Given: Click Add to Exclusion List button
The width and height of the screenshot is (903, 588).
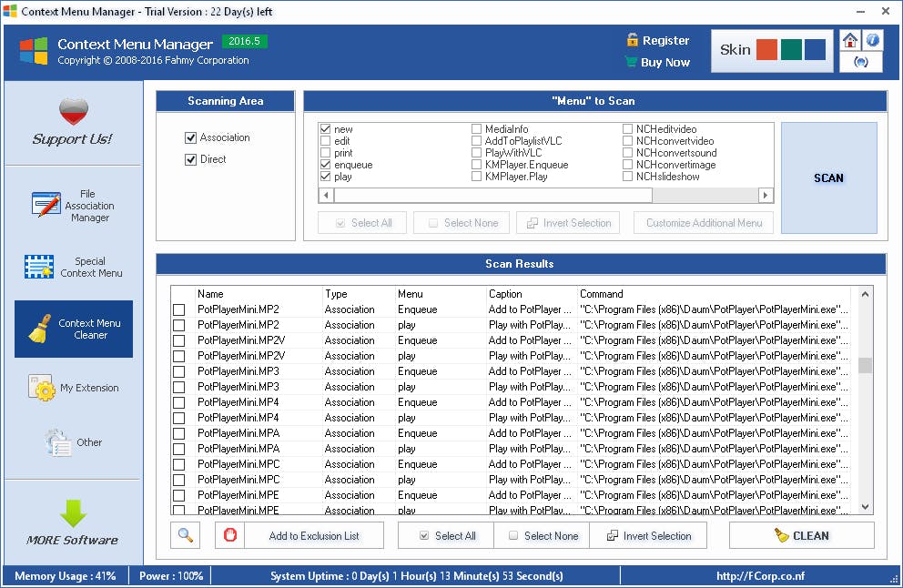Looking at the screenshot, I should [314, 535].
